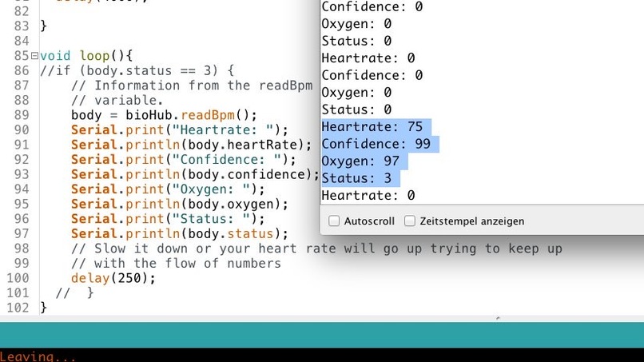Click the 'delay(250);' code line
This screenshot has width=644, height=362.
point(113,278)
